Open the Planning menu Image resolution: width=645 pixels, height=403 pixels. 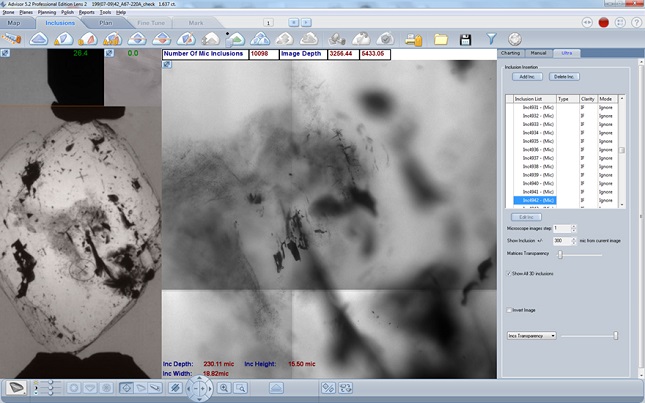point(47,12)
